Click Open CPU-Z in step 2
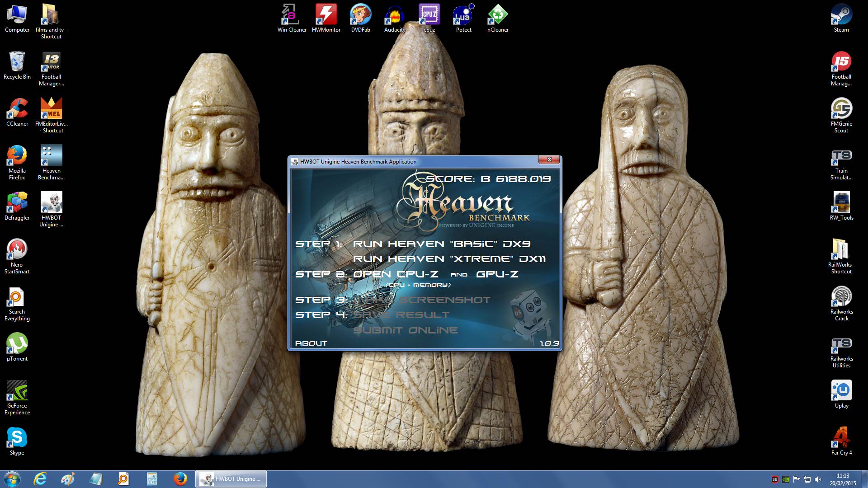This screenshot has width=868, height=488. click(396, 274)
